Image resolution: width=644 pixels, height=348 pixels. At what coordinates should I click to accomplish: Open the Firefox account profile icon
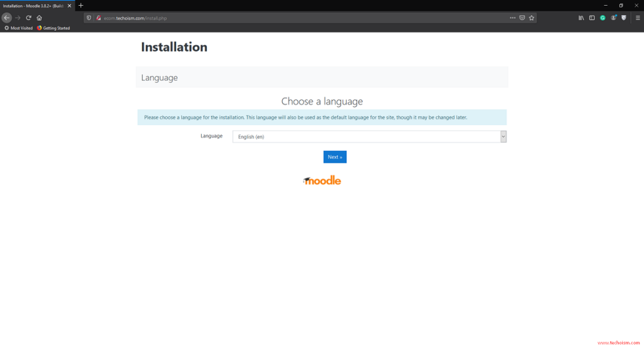[x=613, y=18]
